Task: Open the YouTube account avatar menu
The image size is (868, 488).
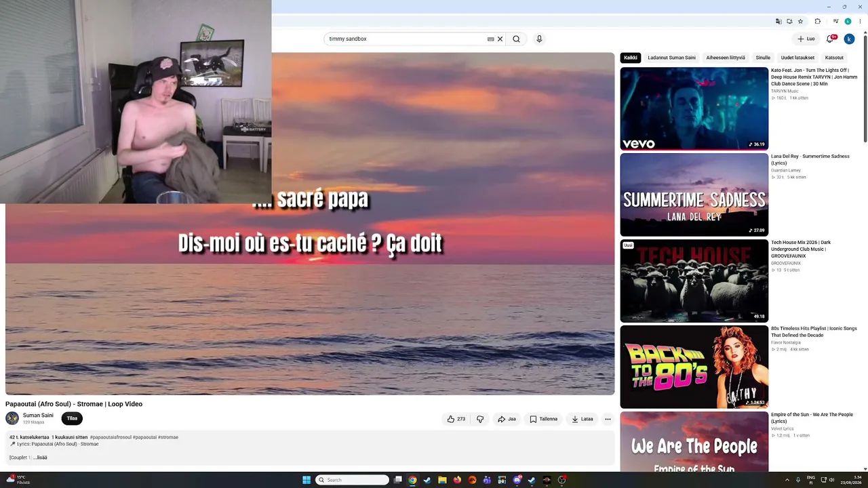Action: tap(849, 39)
